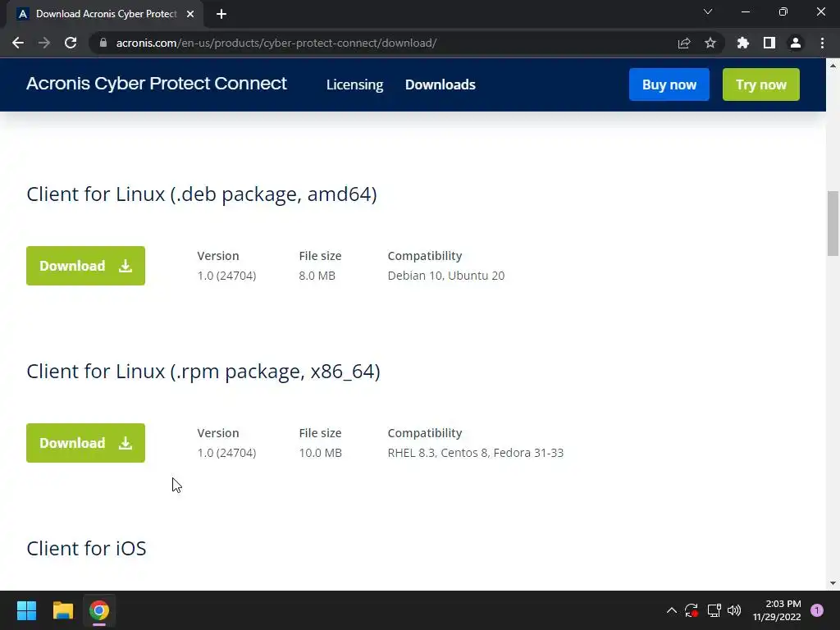Click the sync status tray icon

point(691,610)
